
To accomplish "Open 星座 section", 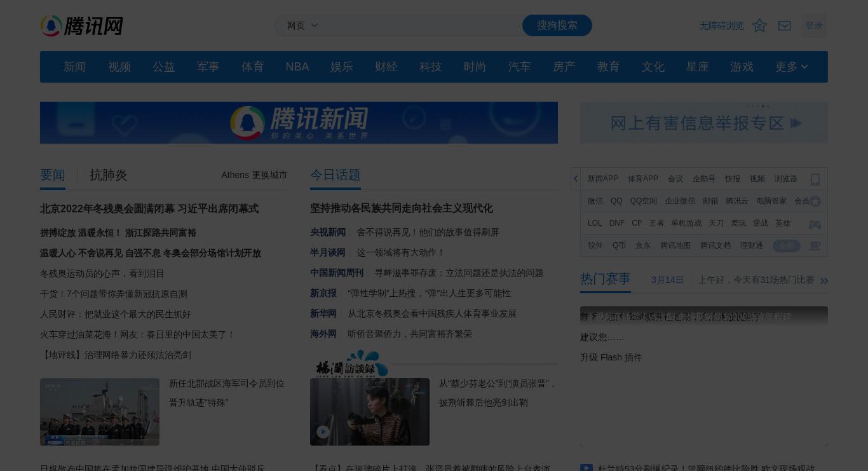I will click(698, 67).
